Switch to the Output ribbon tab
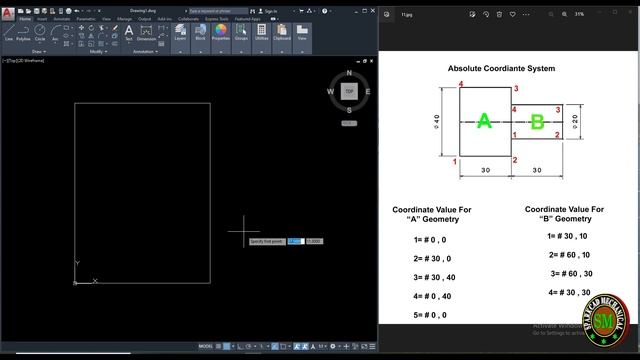The height and width of the screenshot is (360, 640). coord(144,19)
